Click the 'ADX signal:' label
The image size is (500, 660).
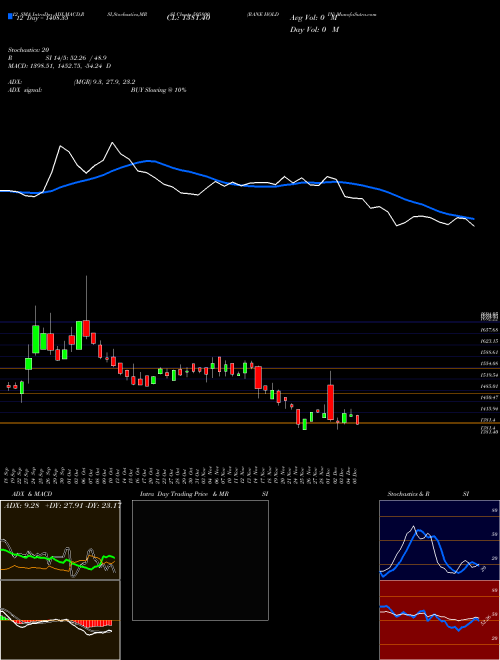[x=25, y=90]
